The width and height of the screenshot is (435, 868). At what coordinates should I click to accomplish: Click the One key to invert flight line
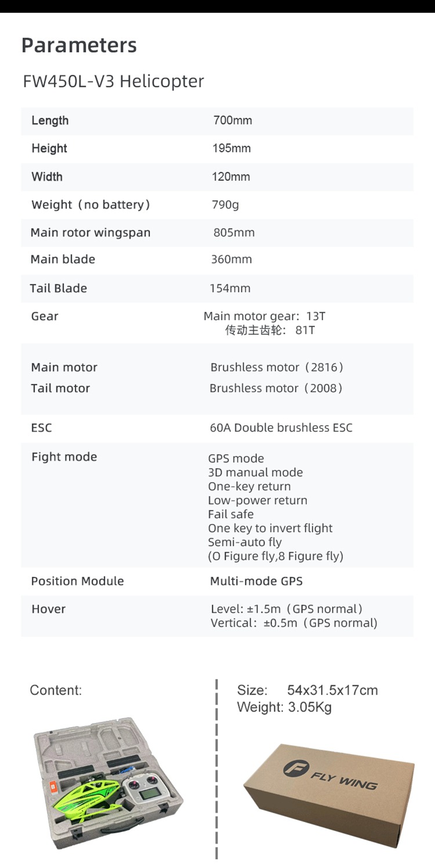(270, 528)
